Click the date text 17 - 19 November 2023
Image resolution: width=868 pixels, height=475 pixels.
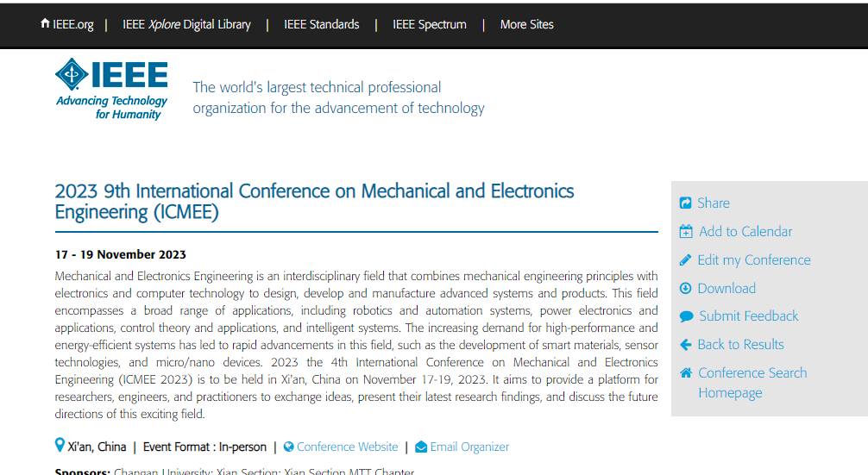[120, 254]
